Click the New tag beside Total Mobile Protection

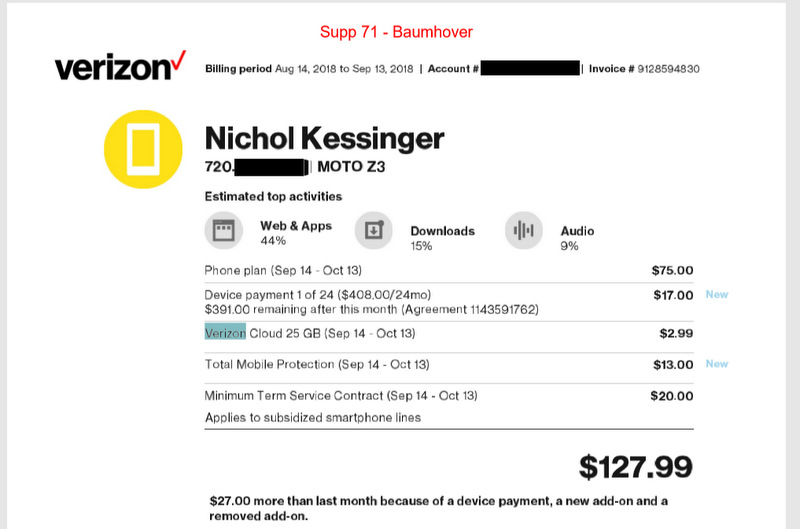click(x=717, y=364)
